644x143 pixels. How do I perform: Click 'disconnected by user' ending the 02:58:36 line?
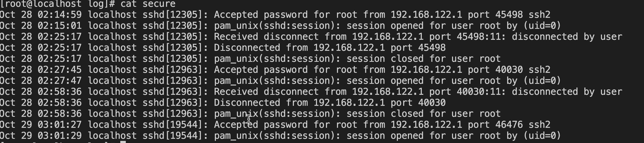pos(567,92)
